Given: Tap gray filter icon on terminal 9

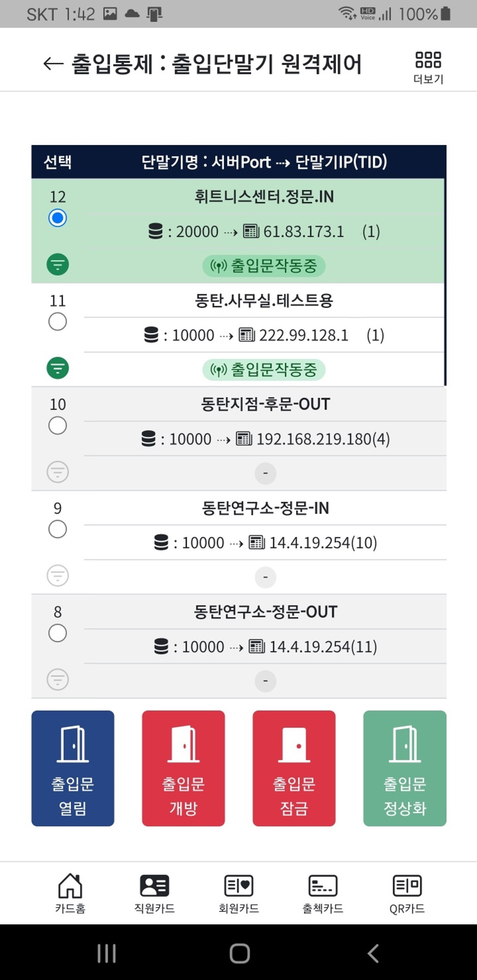Looking at the screenshot, I should click(58, 576).
